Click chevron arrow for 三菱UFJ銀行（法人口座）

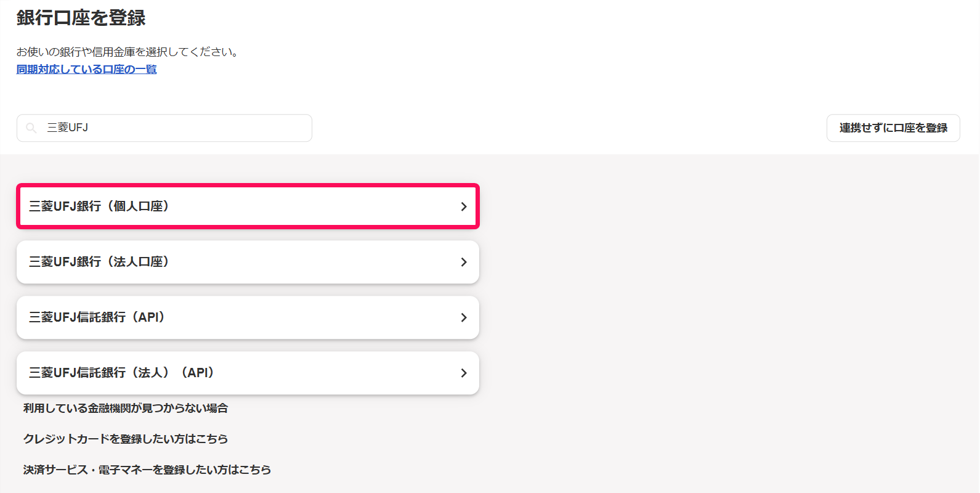point(464,262)
